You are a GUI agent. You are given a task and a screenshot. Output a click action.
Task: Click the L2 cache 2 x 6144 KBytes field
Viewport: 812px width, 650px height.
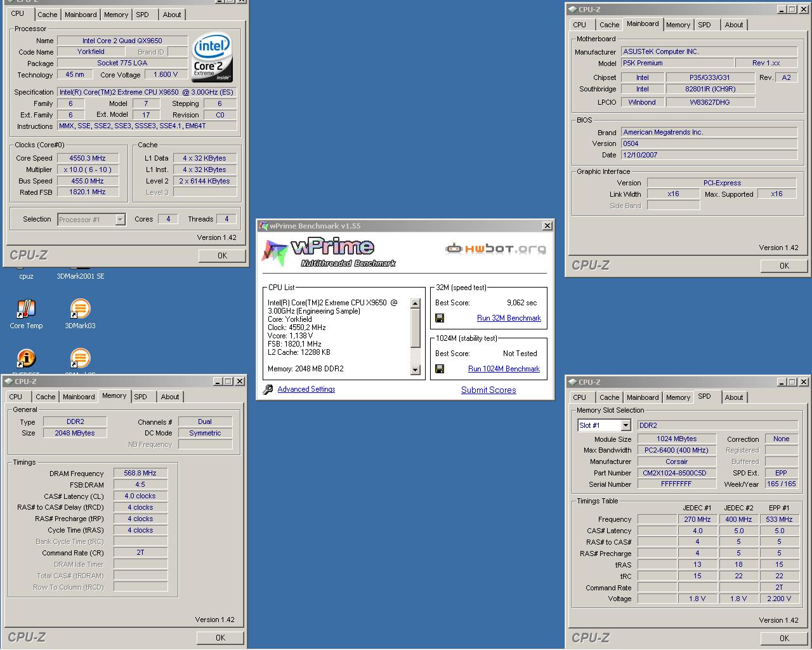[x=205, y=181]
